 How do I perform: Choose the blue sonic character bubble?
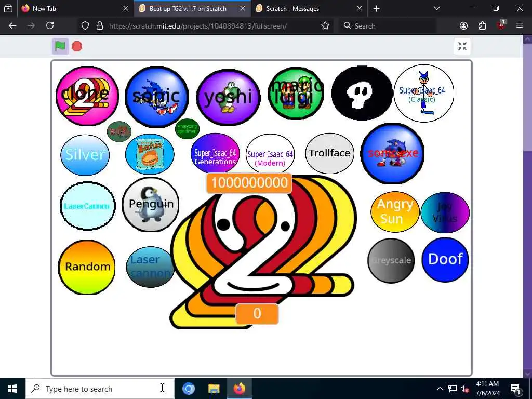(156, 97)
